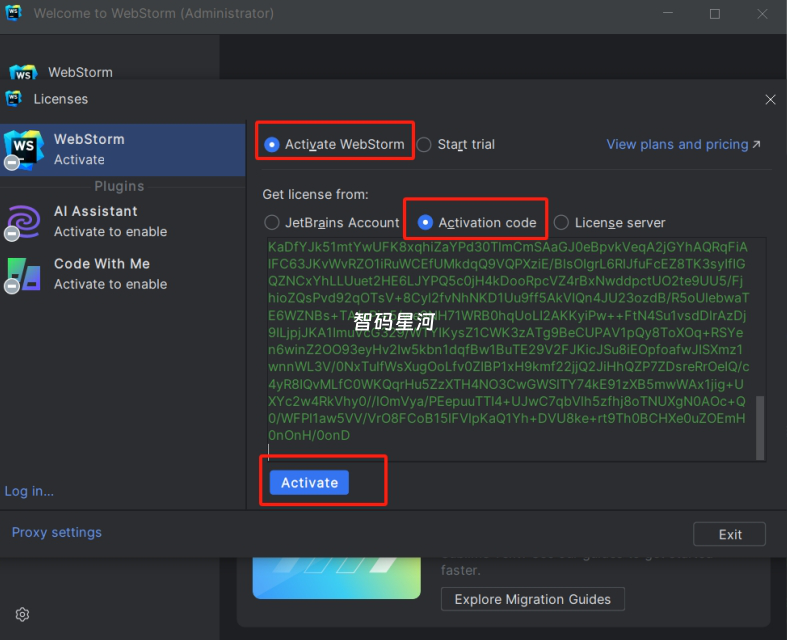Click the Licenses dialog title icon
This screenshot has width=787, height=640.
click(14, 98)
